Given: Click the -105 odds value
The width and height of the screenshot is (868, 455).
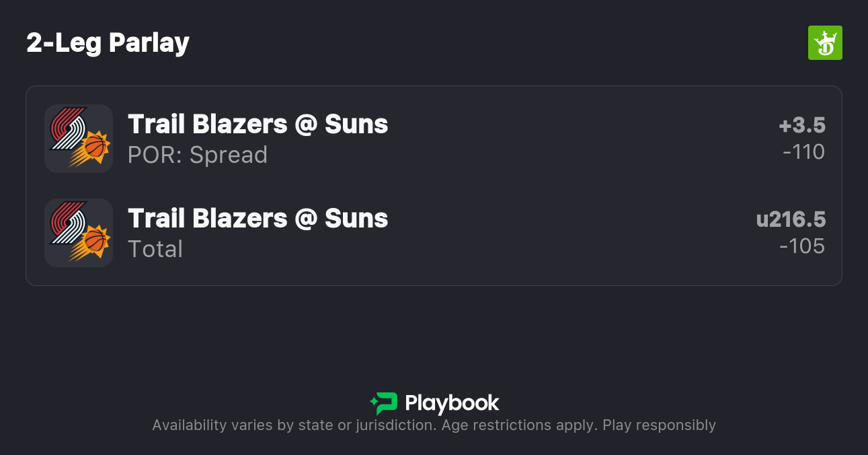Looking at the screenshot, I should [801, 246].
